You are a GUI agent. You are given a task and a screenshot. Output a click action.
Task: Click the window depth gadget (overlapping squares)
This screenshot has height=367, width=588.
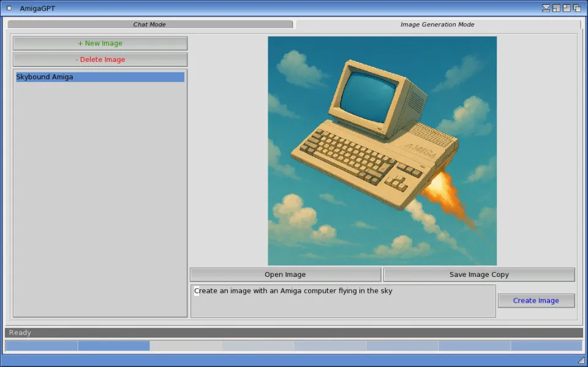577,8
